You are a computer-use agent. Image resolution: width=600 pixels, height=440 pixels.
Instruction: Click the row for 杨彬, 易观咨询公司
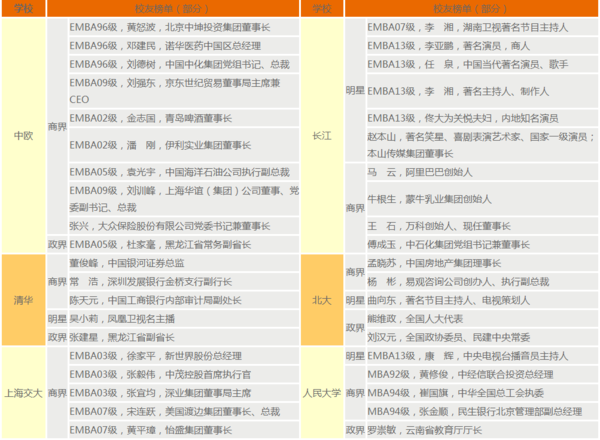click(482, 282)
